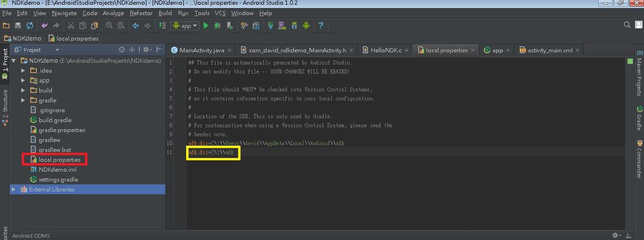644x240 pixels.
Task: Open Android Device Monitor icon
Action: tap(306, 25)
